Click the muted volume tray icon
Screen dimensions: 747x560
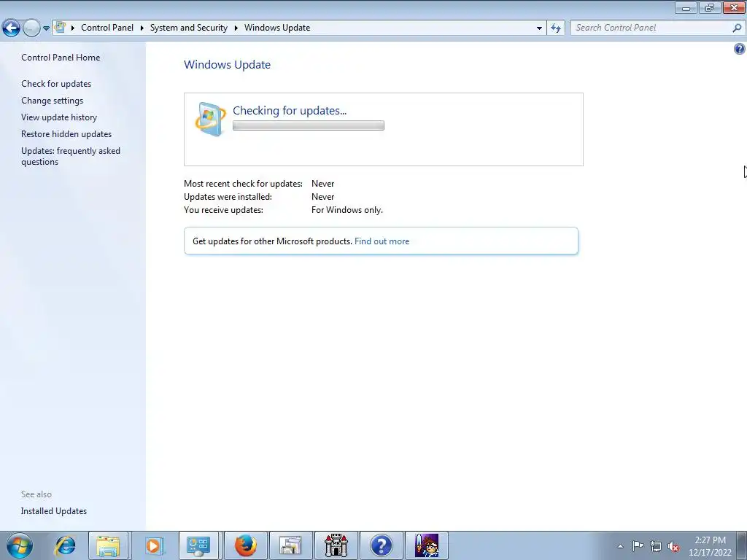coord(673,547)
